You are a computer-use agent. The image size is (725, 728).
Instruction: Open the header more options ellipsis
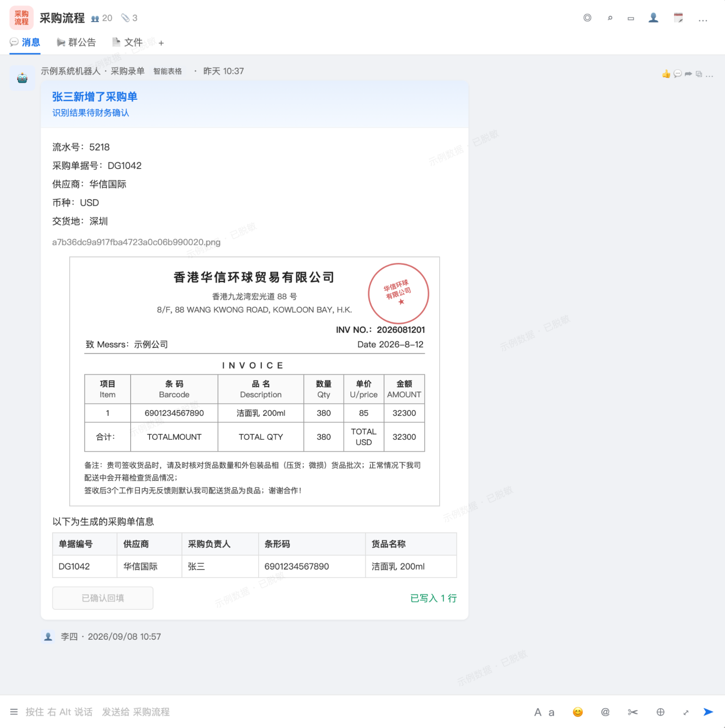(703, 19)
